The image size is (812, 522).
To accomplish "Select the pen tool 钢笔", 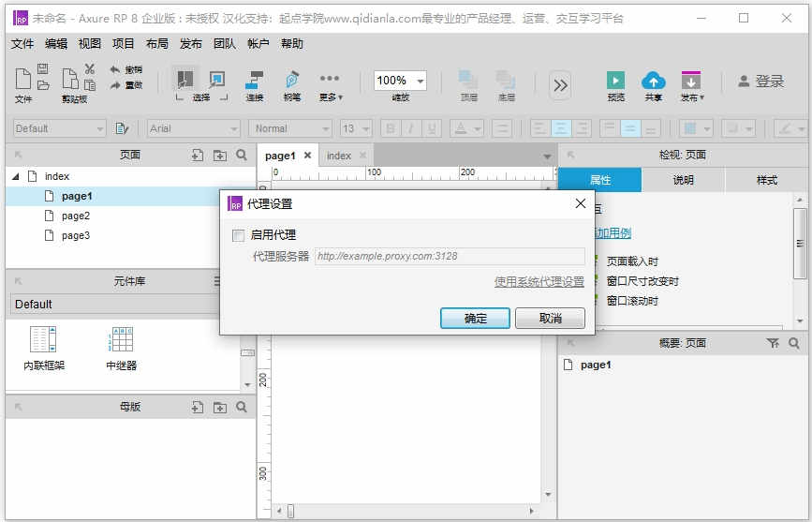I will coord(292,85).
